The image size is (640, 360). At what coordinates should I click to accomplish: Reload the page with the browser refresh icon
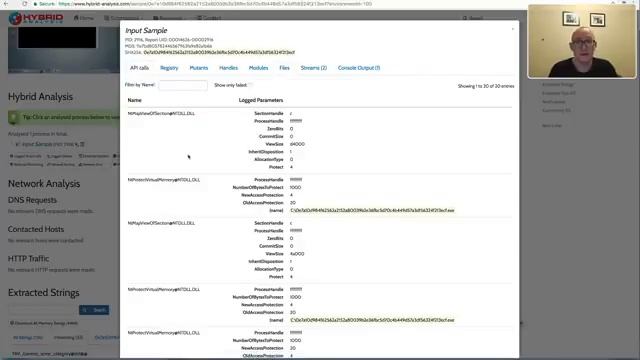pos(24,4)
